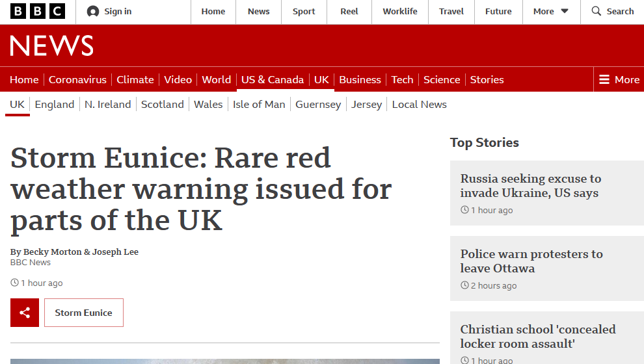The height and width of the screenshot is (364, 644).
Task: Click the Storm Eunice topic tag
Action: click(84, 313)
